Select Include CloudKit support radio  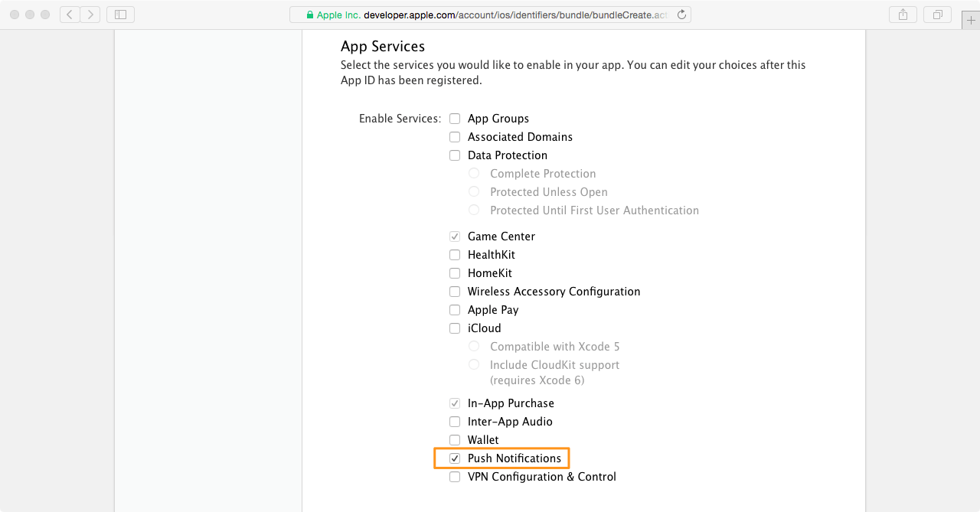tap(474, 365)
